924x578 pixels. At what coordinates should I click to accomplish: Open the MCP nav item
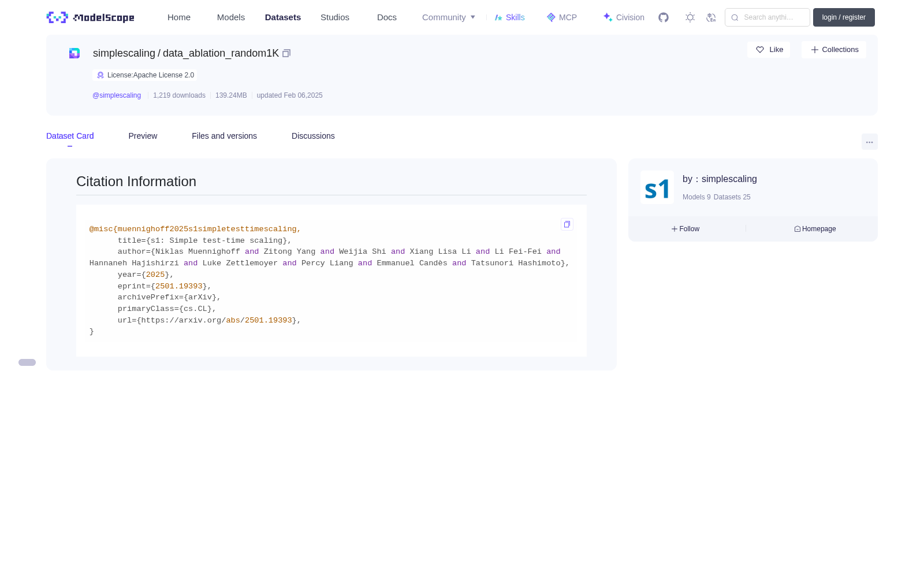coord(561,17)
